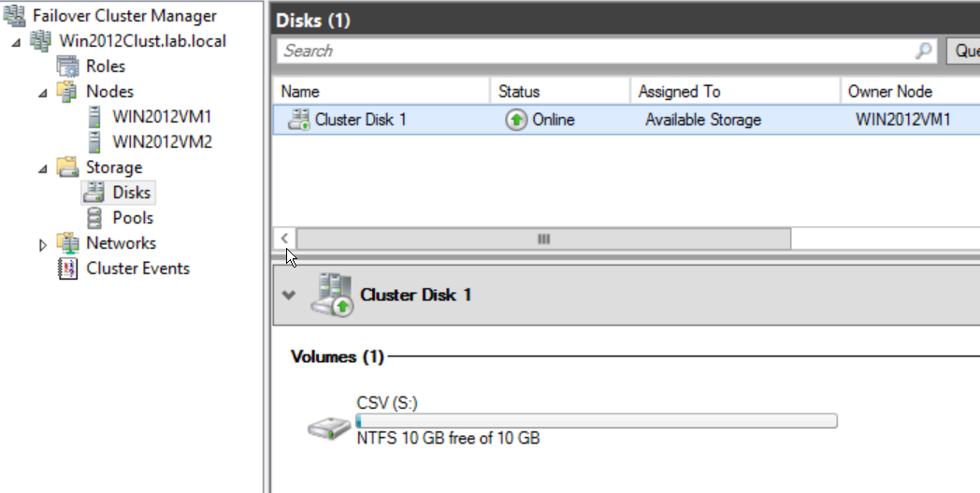Screen dimensions: 980x493
Task: Click the Disks (1) pane title
Action: click(313, 21)
